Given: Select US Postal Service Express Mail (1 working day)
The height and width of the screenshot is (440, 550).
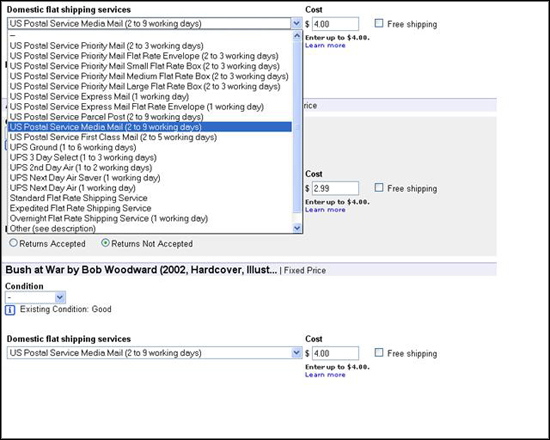Looking at the screenshot, I should tap(150, 96).
